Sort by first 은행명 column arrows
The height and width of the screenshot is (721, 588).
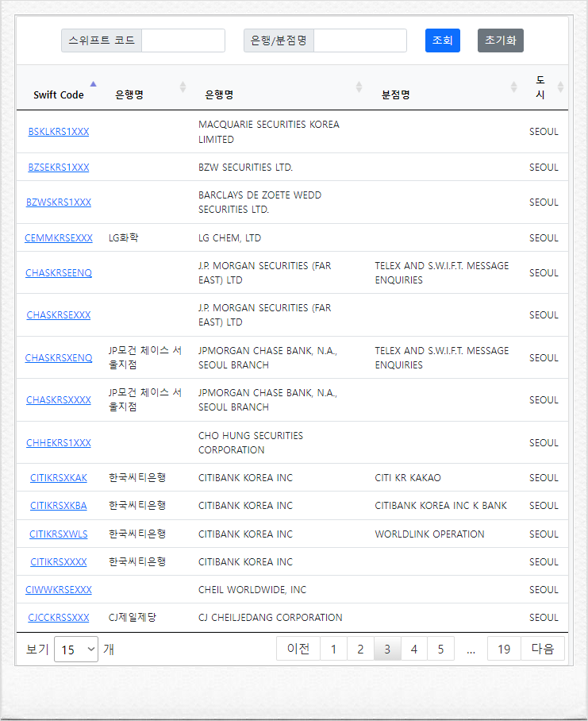[x=183, y=87]
